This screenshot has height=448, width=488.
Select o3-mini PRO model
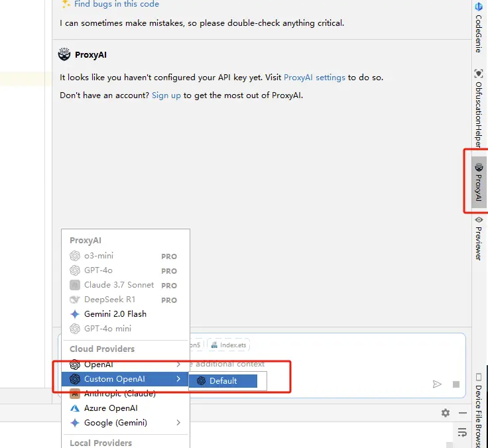[x=125, y=256]
